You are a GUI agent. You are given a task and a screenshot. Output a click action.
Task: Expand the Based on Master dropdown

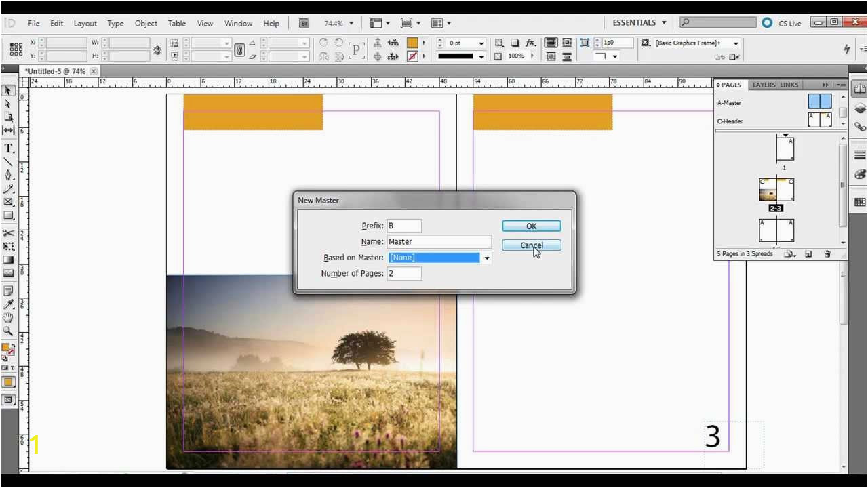[x=487, y=258]
